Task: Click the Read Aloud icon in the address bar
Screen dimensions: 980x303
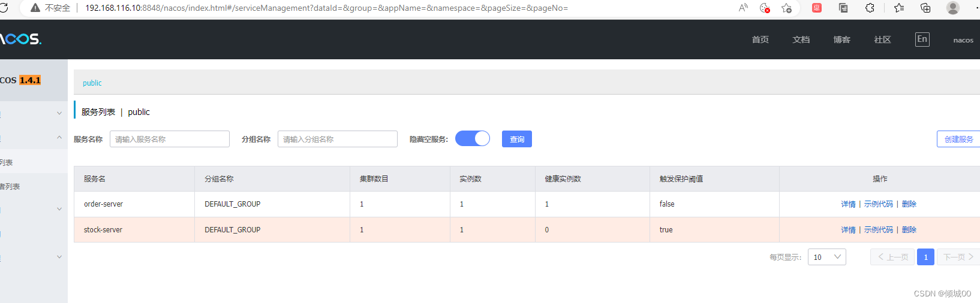Action: click(743, 8)
